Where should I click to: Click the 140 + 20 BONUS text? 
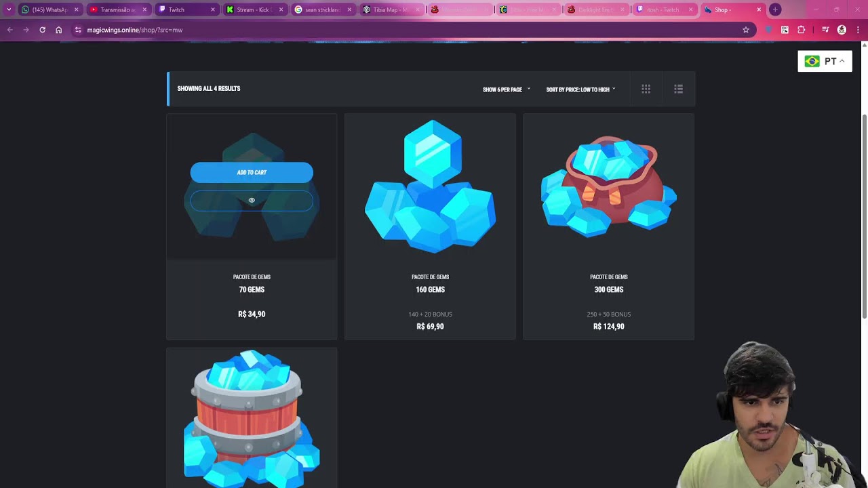pos(430,314)
